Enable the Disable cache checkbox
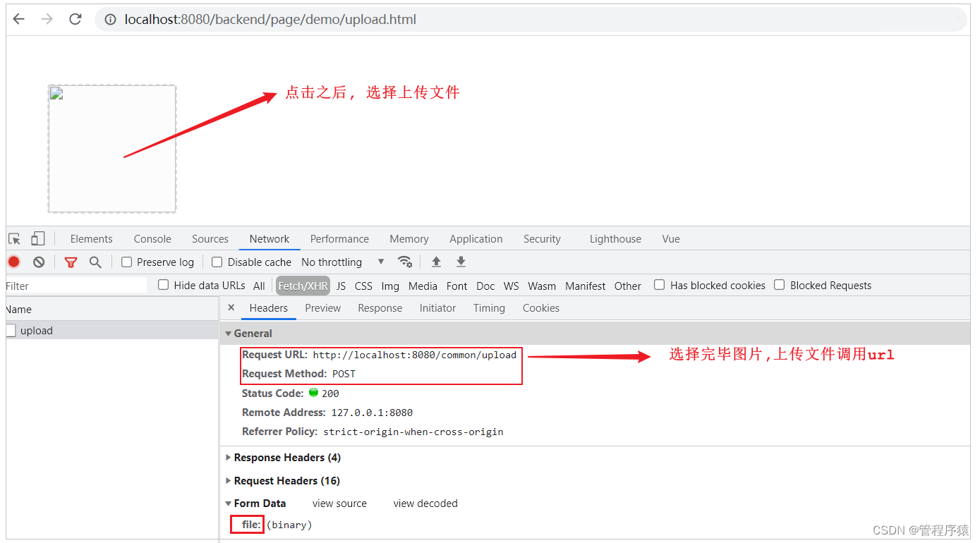 tap(217, 262)
